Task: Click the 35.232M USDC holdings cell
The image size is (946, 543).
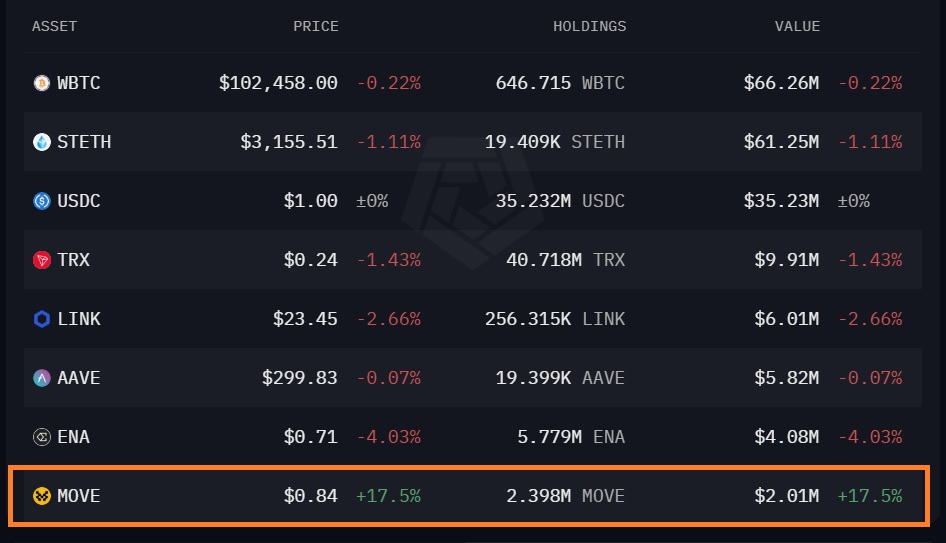Action: [x=560, y=201]
